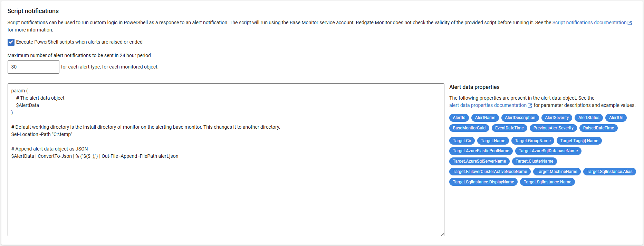Select the EventDateTime property tag
Image resolution: width=644 pixels, height=246 pixels.
509,128
